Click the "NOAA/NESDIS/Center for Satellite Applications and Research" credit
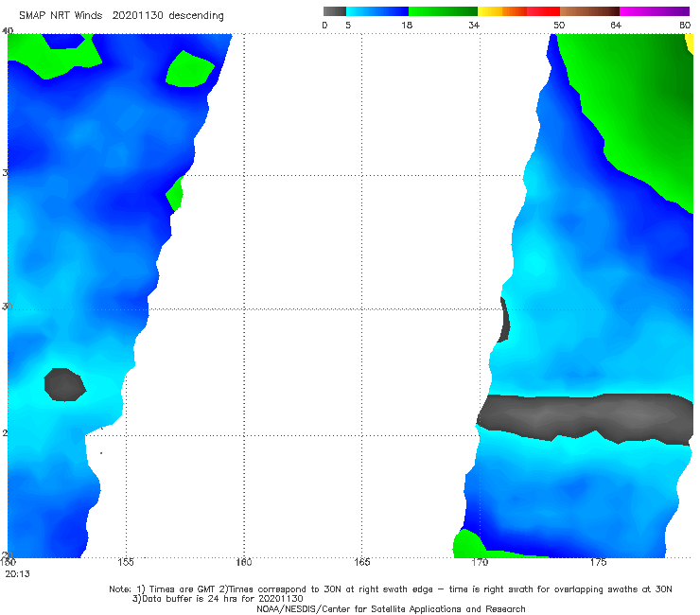The image size is (700, 615). (391, 608)
